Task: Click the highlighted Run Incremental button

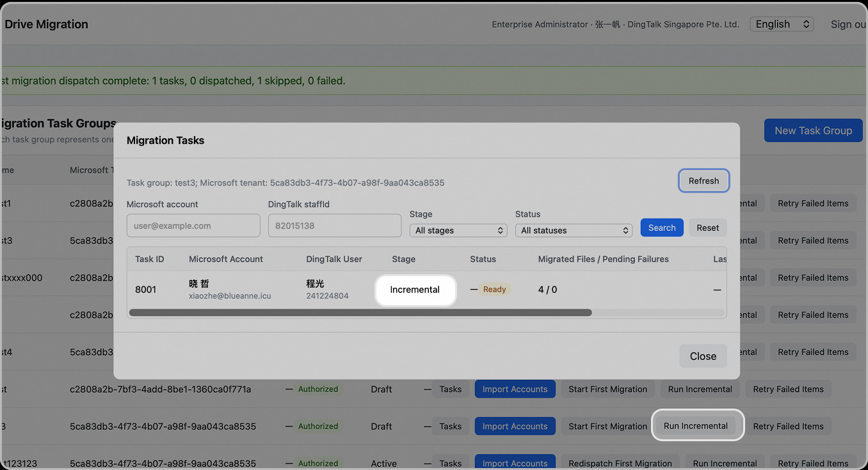Action: point(696,426)
